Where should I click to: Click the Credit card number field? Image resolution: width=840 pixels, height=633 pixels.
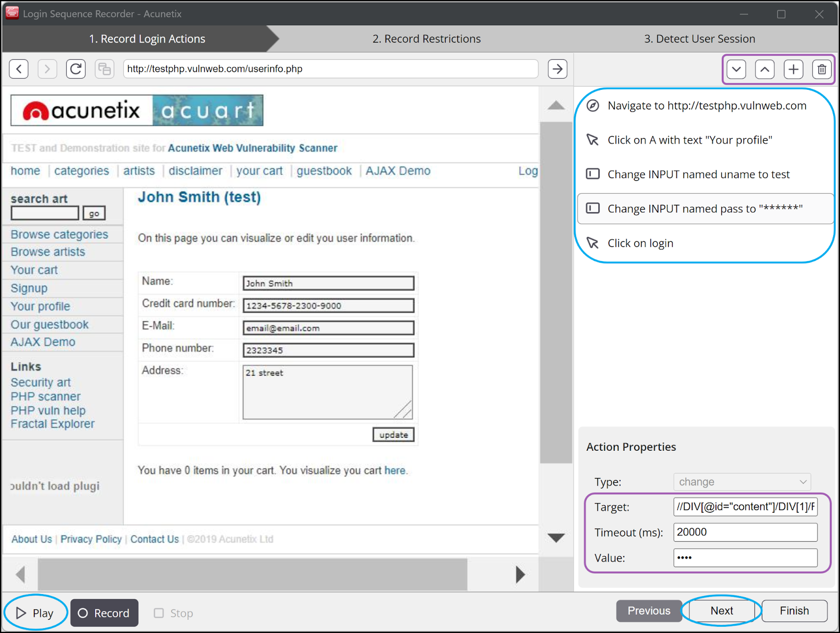(x=328, y=306)
